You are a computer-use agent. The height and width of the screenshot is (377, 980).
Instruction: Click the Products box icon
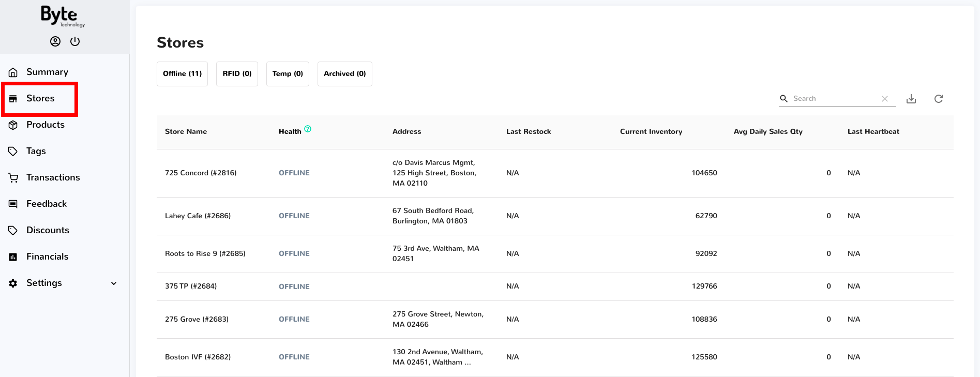pyautogui.click(x=13, y=125)
